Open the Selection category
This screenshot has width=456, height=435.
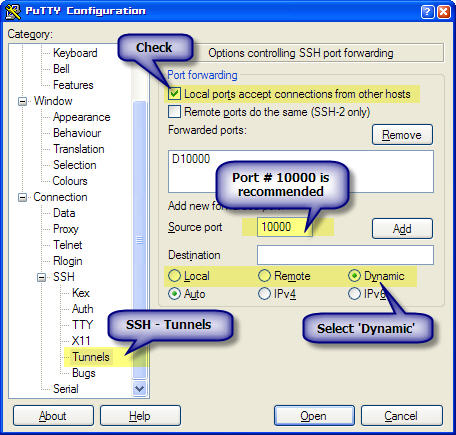pos(75,165)
